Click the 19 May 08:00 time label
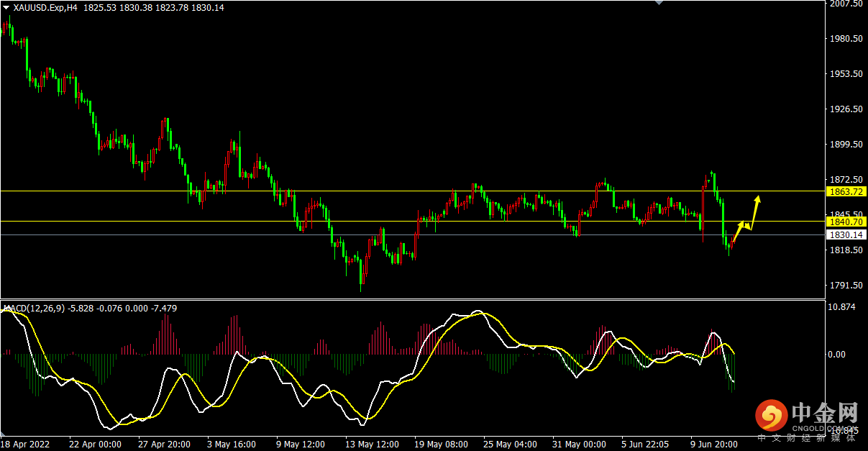The height and width of the screenshot is (451, 868). point(441,445)
